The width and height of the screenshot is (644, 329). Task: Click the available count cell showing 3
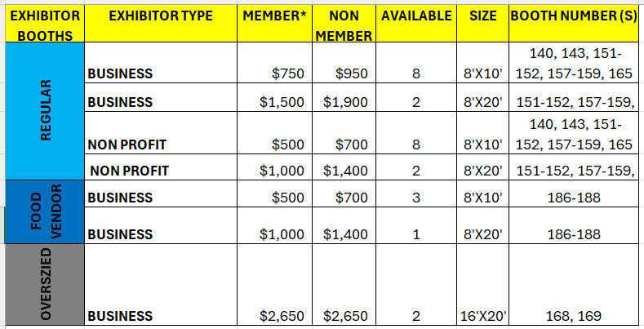pyautogui.click(x=416, y=193)
